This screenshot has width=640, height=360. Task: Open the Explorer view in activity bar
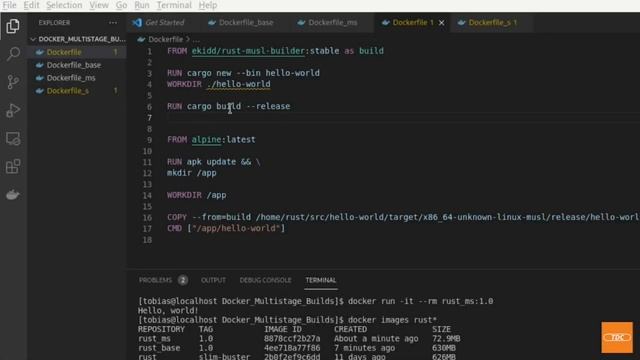(13, 26)
